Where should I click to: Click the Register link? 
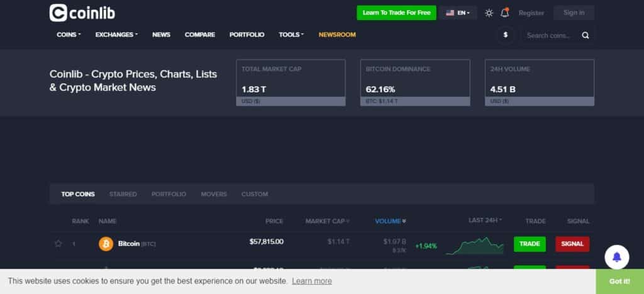click(531, 13)
